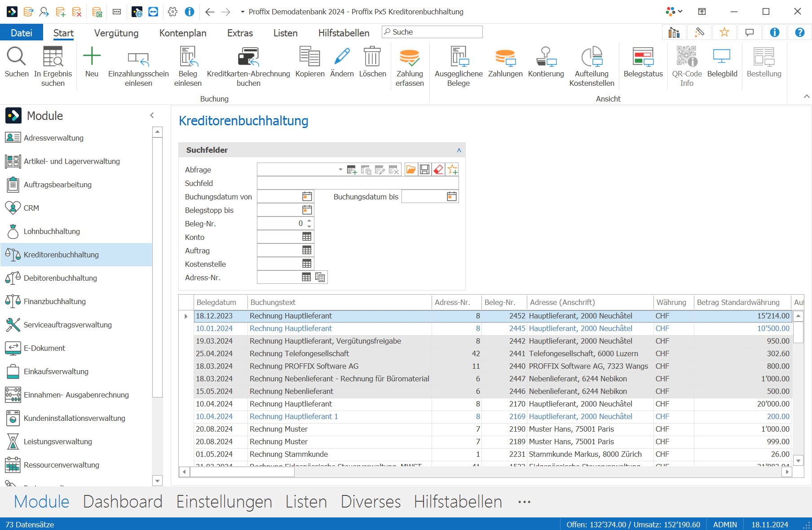Click the Suchen magnifier icon
The height and width of the screenshot is (530, 812).
pyautogui.click(x=17, y=57)
